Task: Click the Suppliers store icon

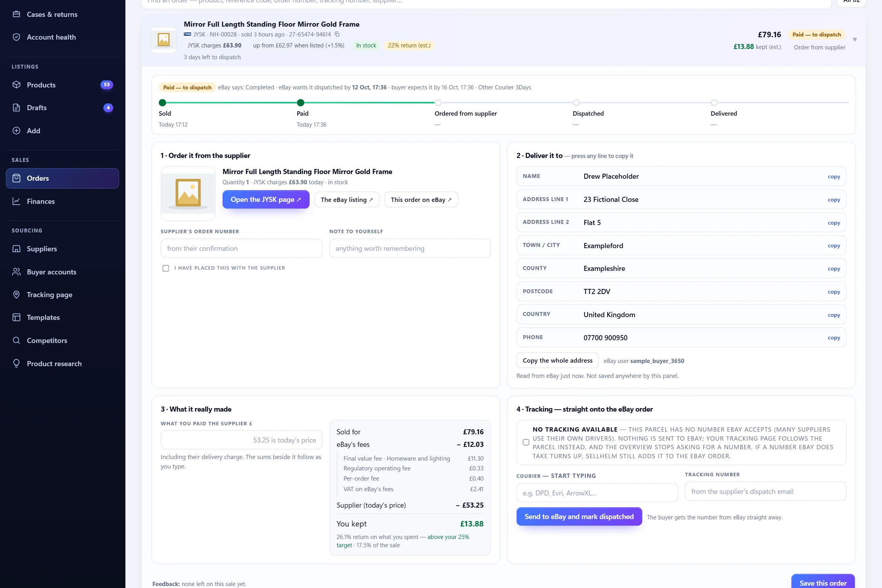Action: pyautogui.click(x=16, y=249)
